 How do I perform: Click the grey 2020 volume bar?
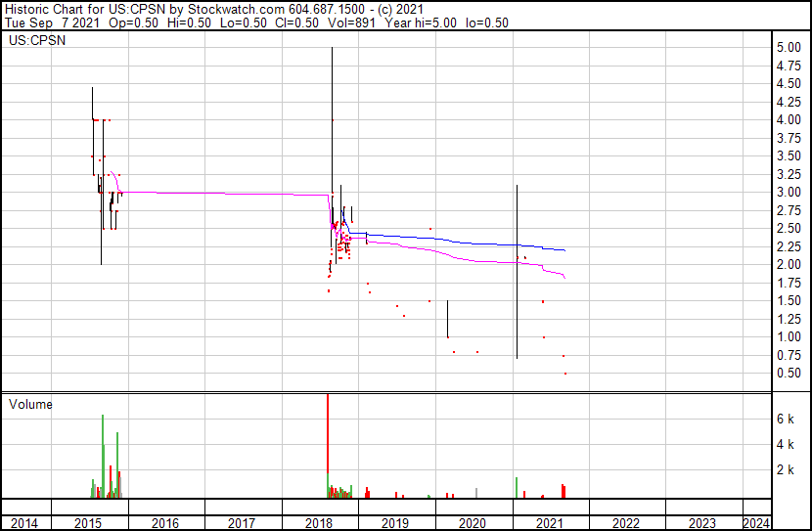coord(476,493)
